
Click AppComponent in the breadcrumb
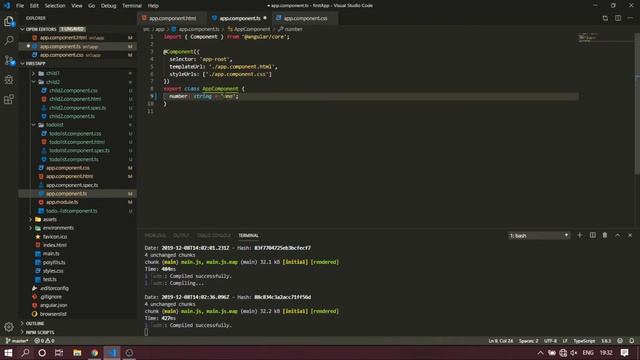point(252,29)
